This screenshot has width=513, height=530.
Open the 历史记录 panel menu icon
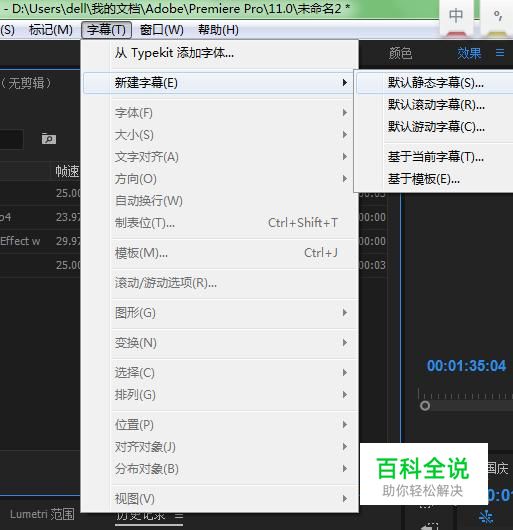coord(179,516)
